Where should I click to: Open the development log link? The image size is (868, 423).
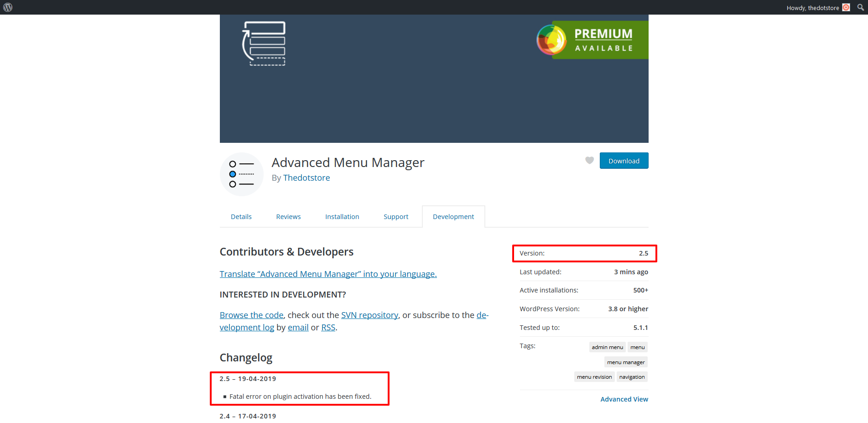click(247, 327)
